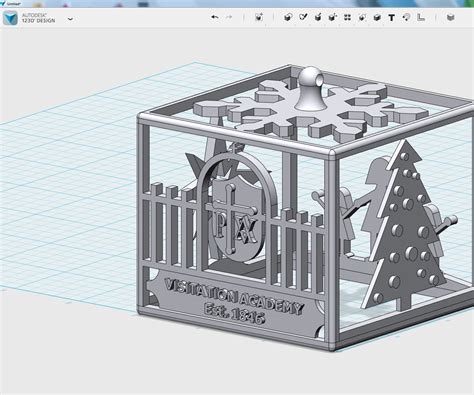
Task: Open the Construct tool menu
Action: point(318,17)
